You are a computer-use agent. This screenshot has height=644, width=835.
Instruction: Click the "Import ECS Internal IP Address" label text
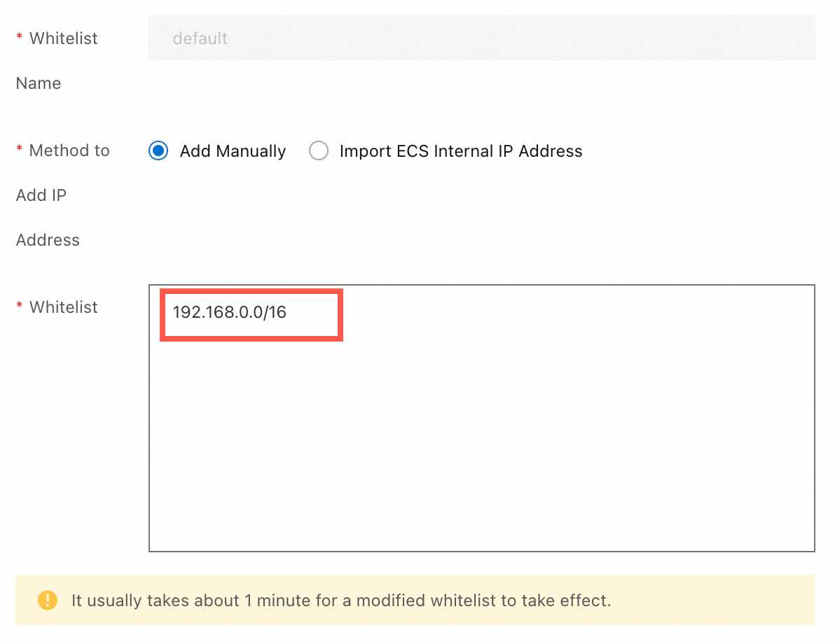pos(460,151)
